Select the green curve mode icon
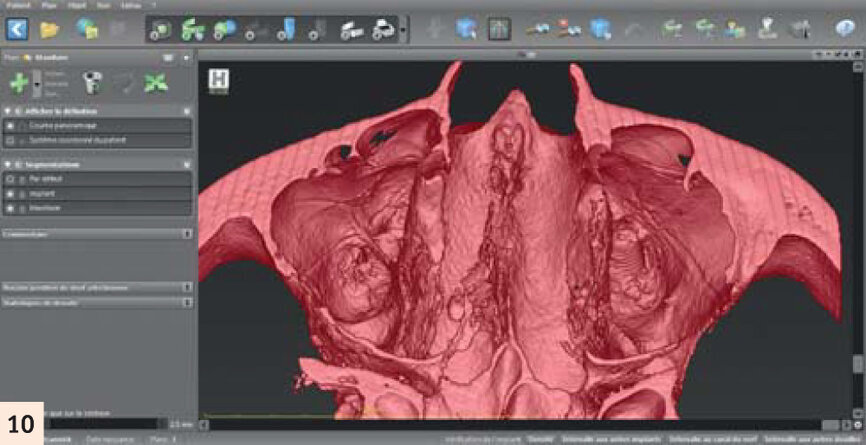The image size is (866, 445). tap(192, 29)
